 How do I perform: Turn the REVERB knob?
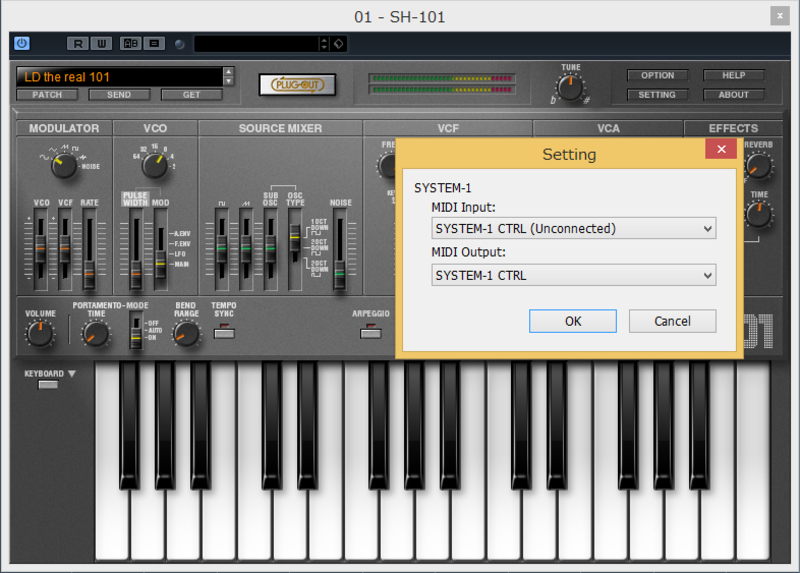759,166
